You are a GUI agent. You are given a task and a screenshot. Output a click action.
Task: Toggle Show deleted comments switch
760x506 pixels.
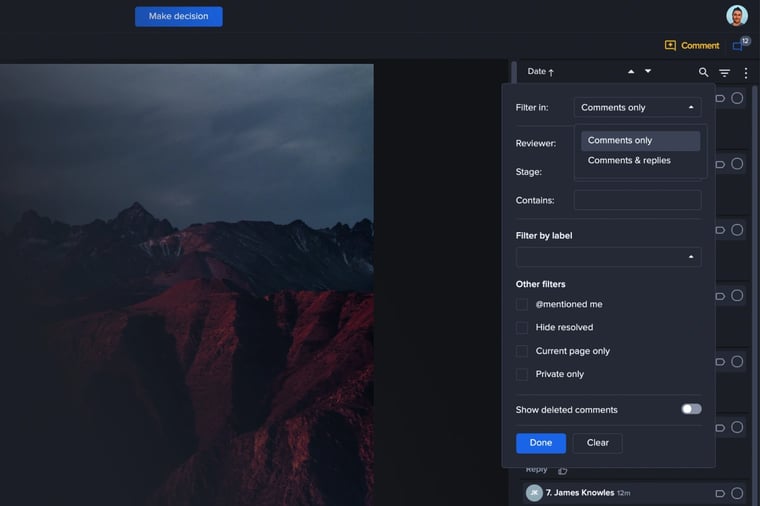[691, 409]
